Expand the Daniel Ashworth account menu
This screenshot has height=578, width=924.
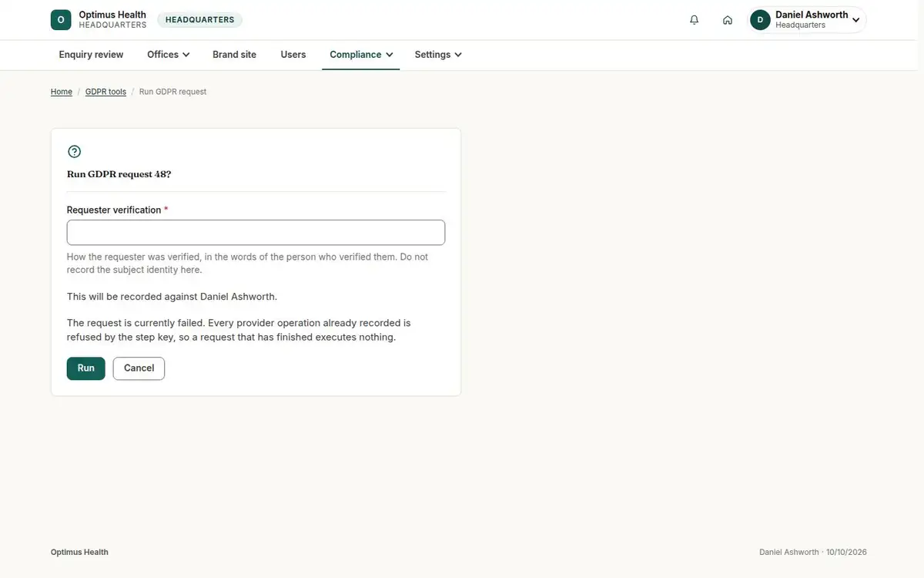coord(808,20)
